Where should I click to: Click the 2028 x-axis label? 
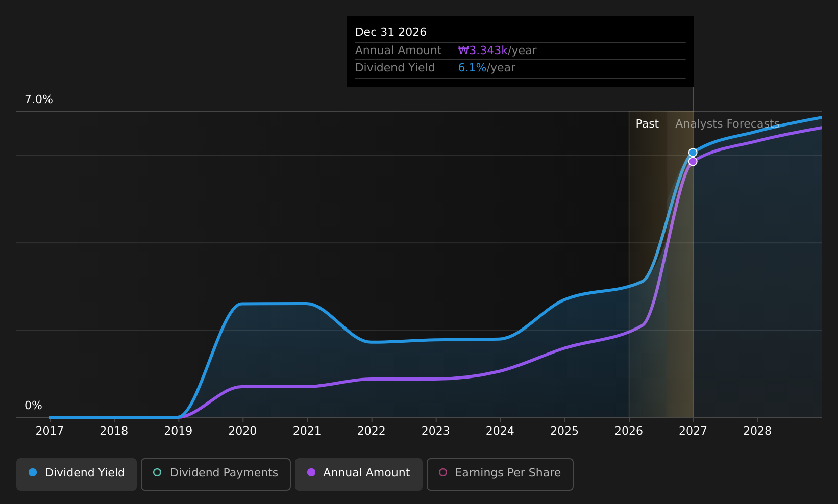coord(757,431)
